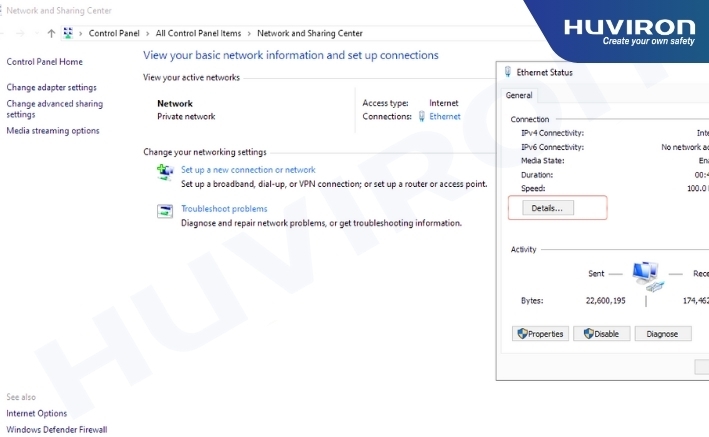709x437 pixels.
Task: Open Change adapter settings
Action: 52,87
